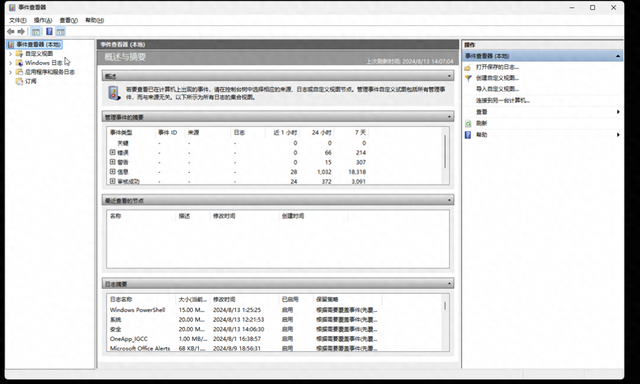Open the 操作 menu
The height and width of the screenshot is (384, 640).
[43, 20]
